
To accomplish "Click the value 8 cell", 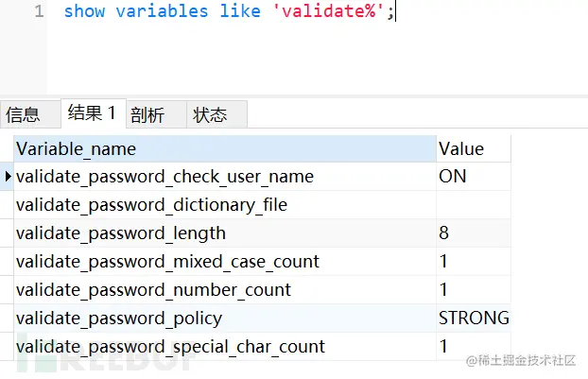I will tap(474, 233).
